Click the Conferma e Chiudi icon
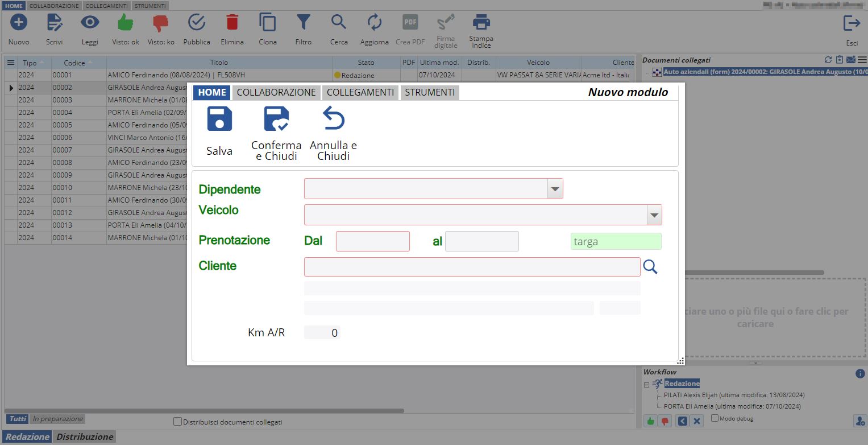This screenshot has height=445, width=868. coord(276,120)
